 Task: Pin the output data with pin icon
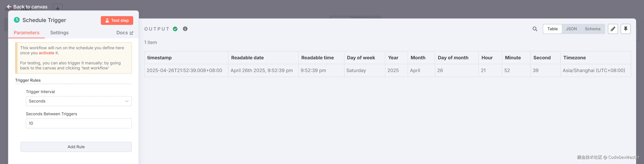pos(626,29)
